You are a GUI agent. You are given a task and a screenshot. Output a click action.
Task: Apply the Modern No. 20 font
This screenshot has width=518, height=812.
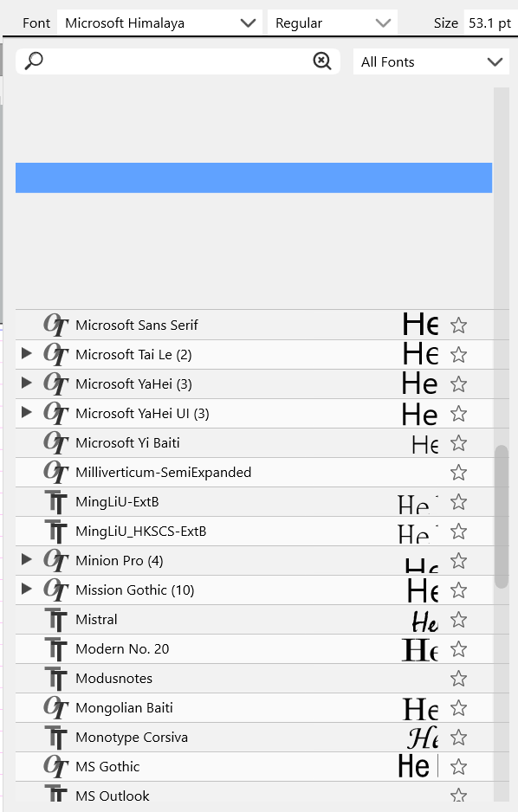(122, 649)
